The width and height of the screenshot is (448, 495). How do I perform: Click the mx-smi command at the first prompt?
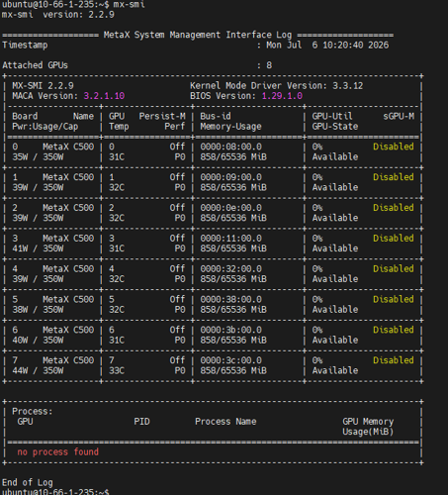click(x=129, y=4)
